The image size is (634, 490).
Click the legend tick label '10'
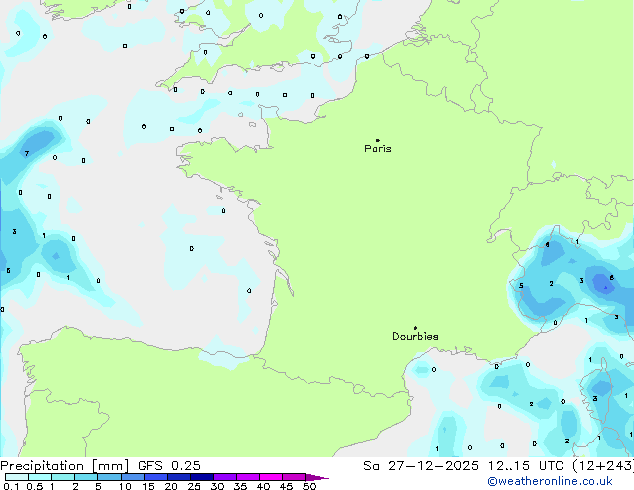point(125,486)
